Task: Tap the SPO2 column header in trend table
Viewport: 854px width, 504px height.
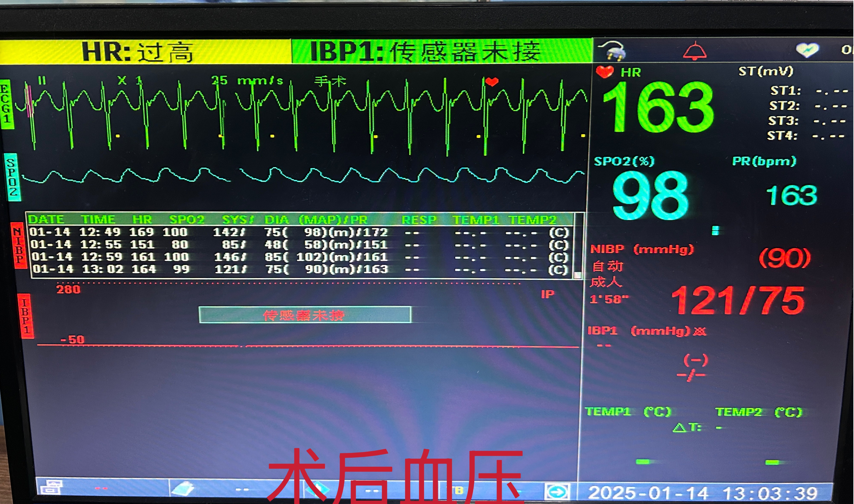Action: (187, 219)
